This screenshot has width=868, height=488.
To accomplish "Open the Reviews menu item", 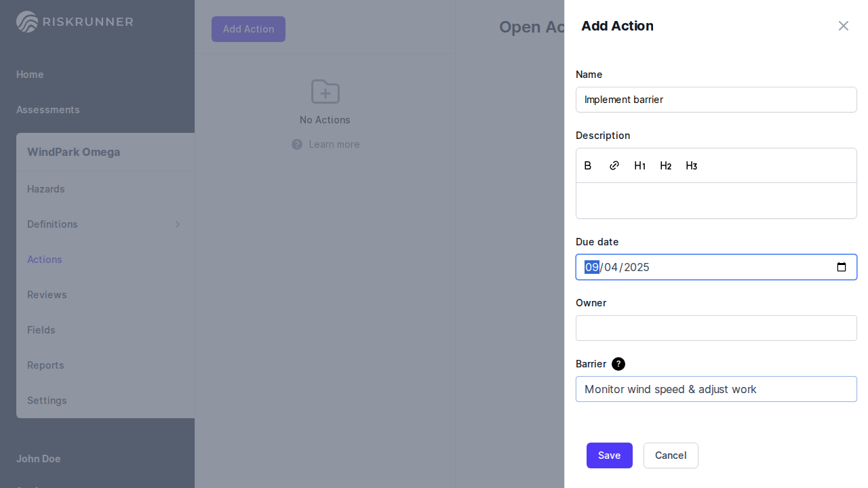I will [x=47, y=295].
